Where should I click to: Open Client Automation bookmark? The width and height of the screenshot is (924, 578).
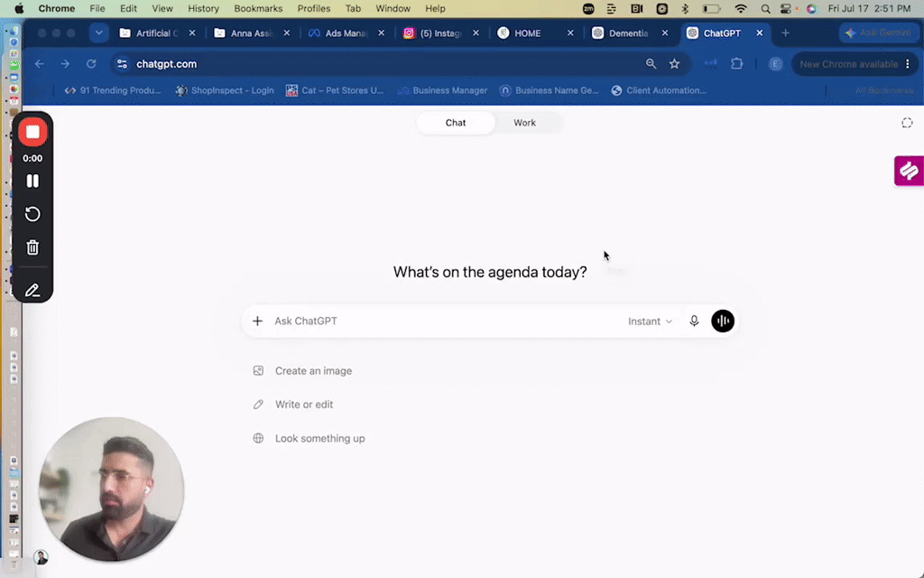point(659,90)
